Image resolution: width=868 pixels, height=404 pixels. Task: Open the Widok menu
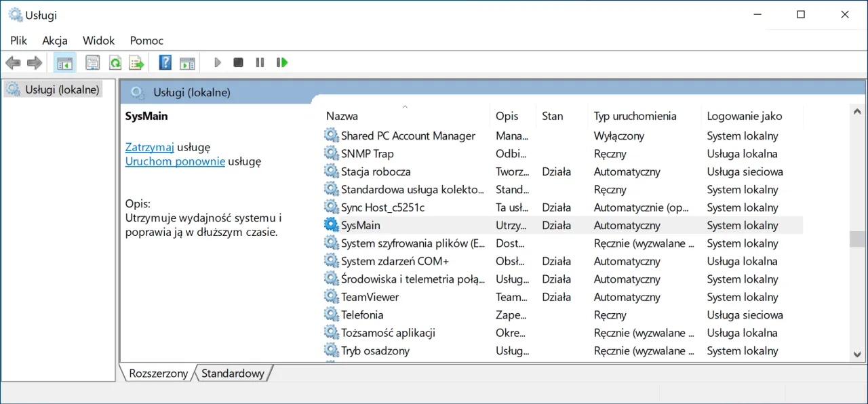tap(98, 41)
